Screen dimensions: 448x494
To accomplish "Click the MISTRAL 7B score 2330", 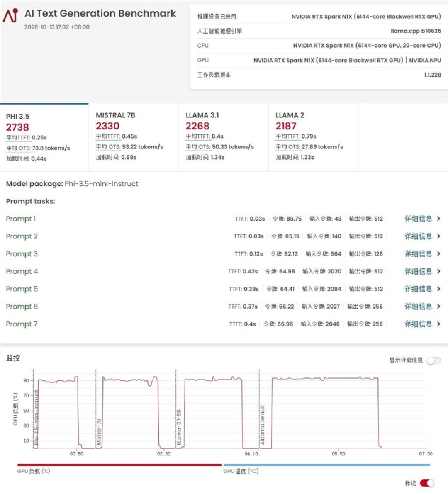I will click(108, 126).
